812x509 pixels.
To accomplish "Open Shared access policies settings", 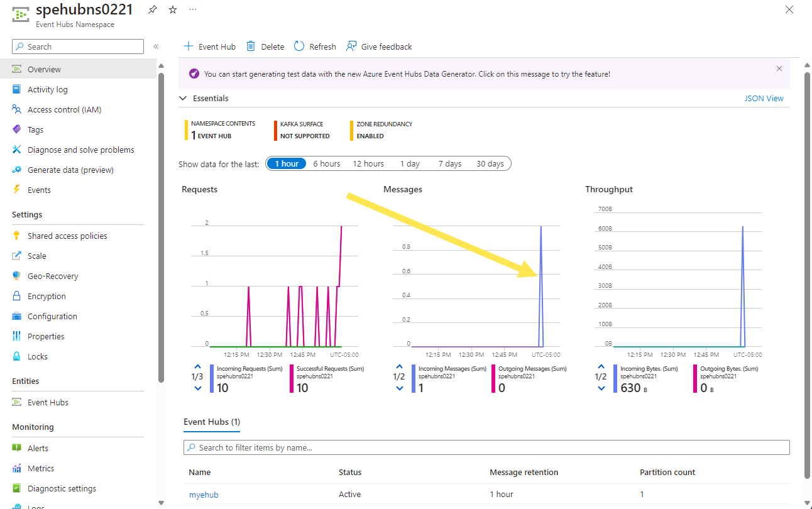I will tap(67, 236).
